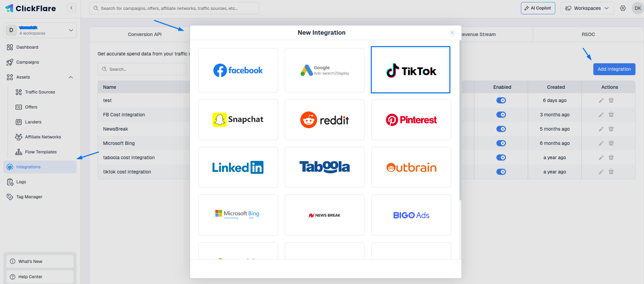
Task: Switch to the RSOC tab
Action: pyautogui.click(x=588, y=34)
